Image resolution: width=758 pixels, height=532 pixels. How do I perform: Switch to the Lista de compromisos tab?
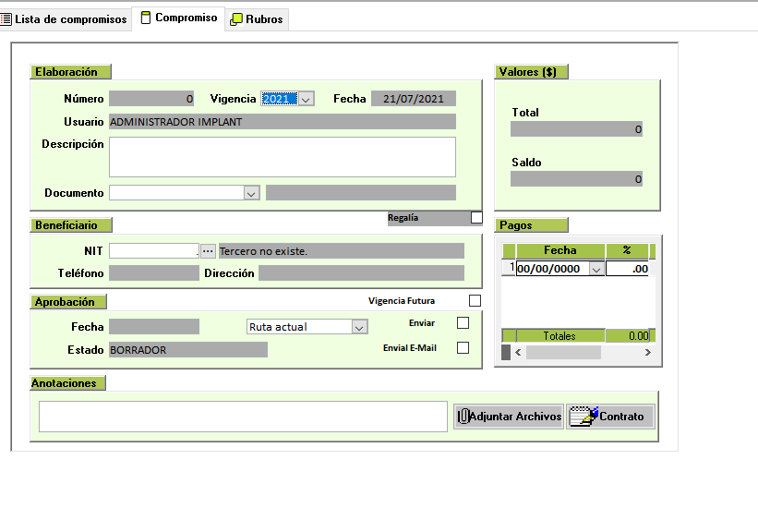point(64,19)
